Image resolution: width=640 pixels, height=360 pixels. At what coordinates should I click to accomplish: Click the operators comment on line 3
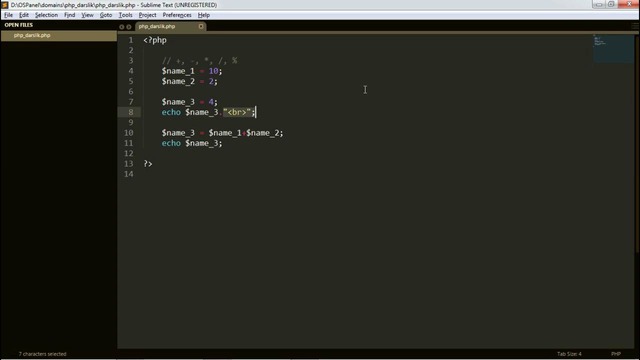[200, 61]
